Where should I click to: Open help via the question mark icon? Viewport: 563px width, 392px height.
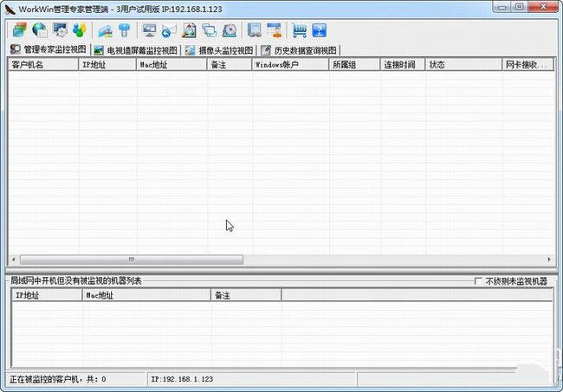(x=320, y=30)
